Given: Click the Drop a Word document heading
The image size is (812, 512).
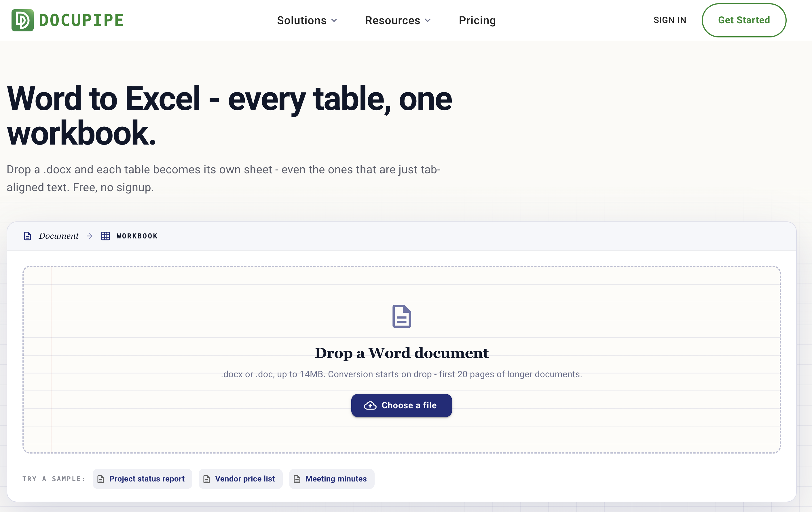Looking at the screenshot, I should click(402, 353).
